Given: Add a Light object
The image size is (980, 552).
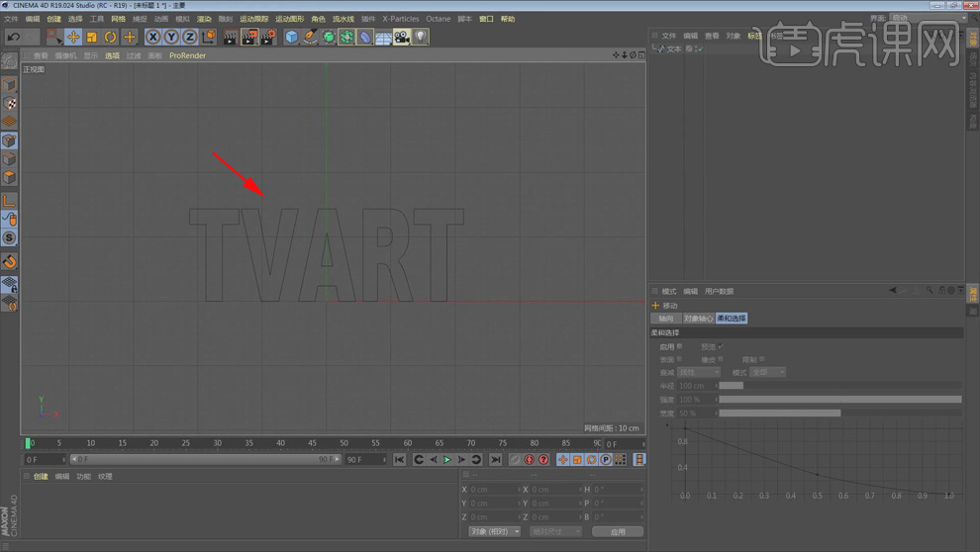Looking at the screenshot, I should [421, 38].
